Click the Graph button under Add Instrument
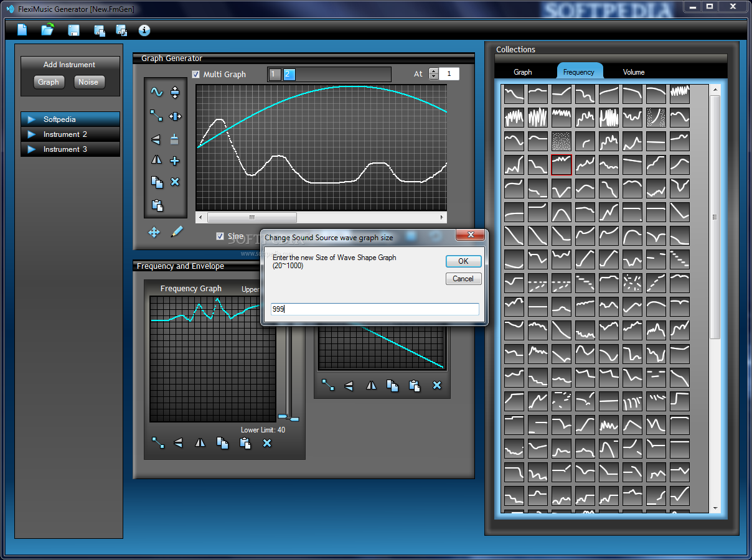The width and height of the screenshot is (752, 560). [49, 82]
